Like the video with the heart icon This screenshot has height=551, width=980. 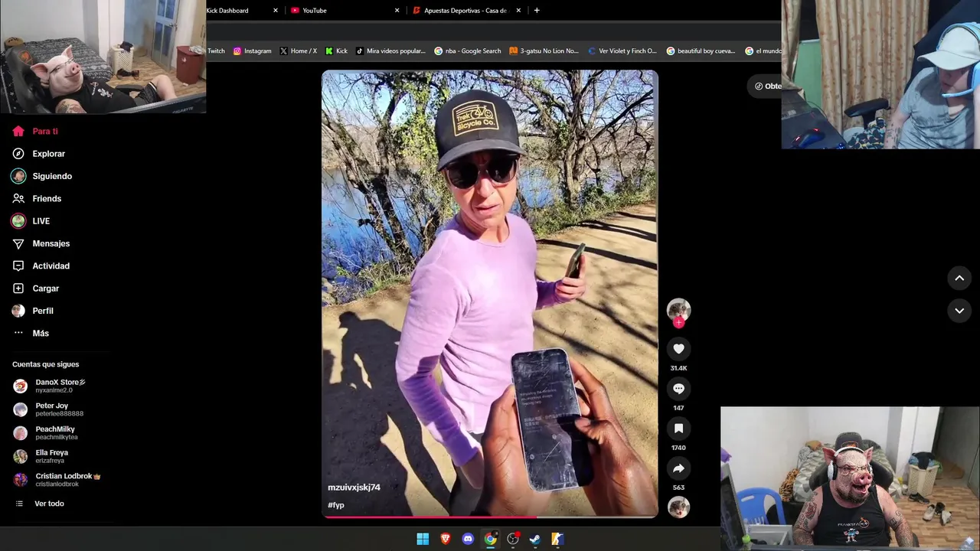pyautogui.click(x=678, y=349)
